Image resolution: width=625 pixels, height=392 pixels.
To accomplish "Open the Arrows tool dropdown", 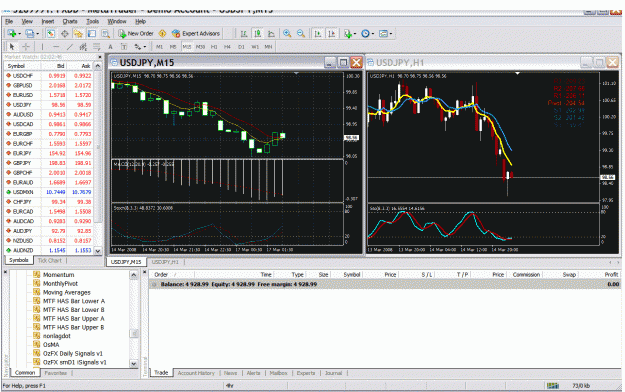I will [144, 47].
